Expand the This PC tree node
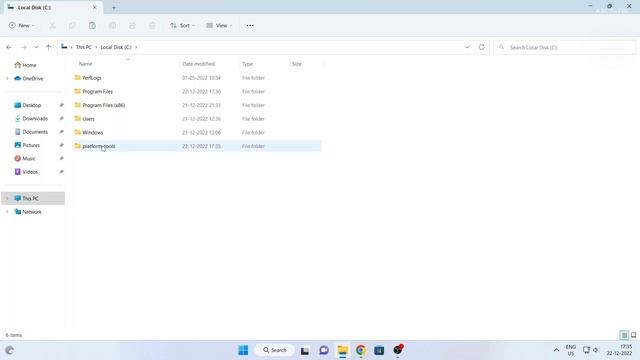640x360 pixels. [7, 198]
